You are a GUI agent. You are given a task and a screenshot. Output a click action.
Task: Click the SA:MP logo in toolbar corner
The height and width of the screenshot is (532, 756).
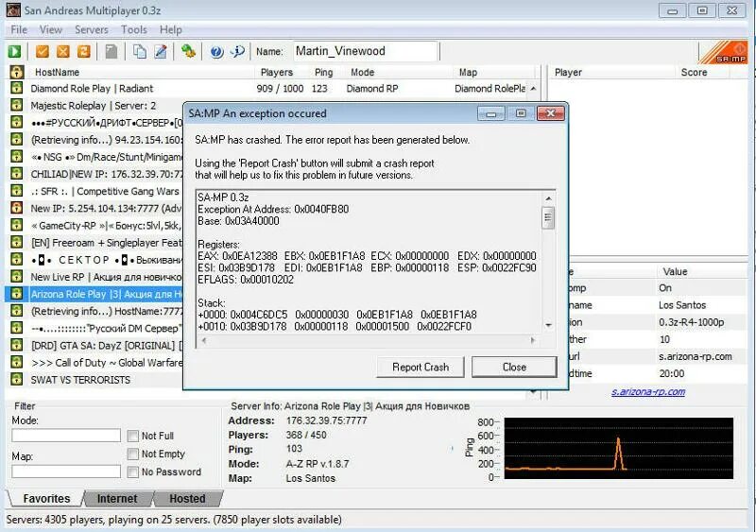723,52
